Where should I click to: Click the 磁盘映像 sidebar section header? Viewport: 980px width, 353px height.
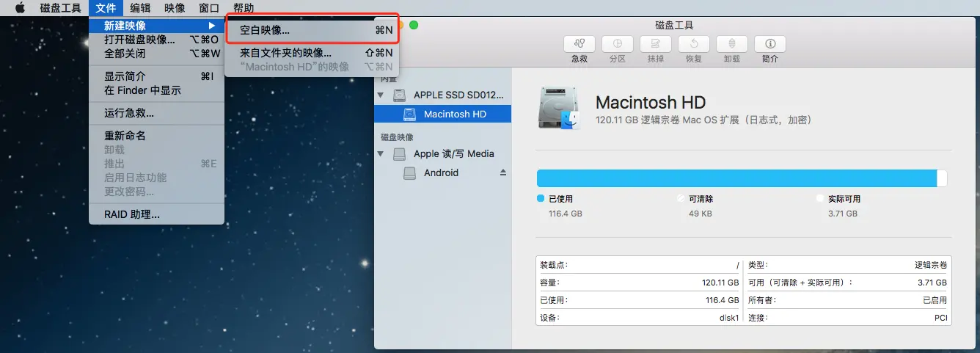[397, 137]
